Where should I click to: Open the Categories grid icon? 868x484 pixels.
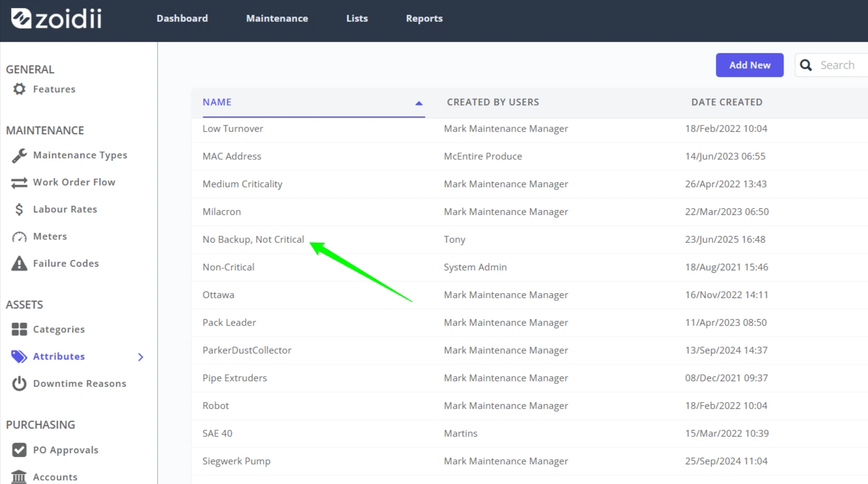[19, 329]
